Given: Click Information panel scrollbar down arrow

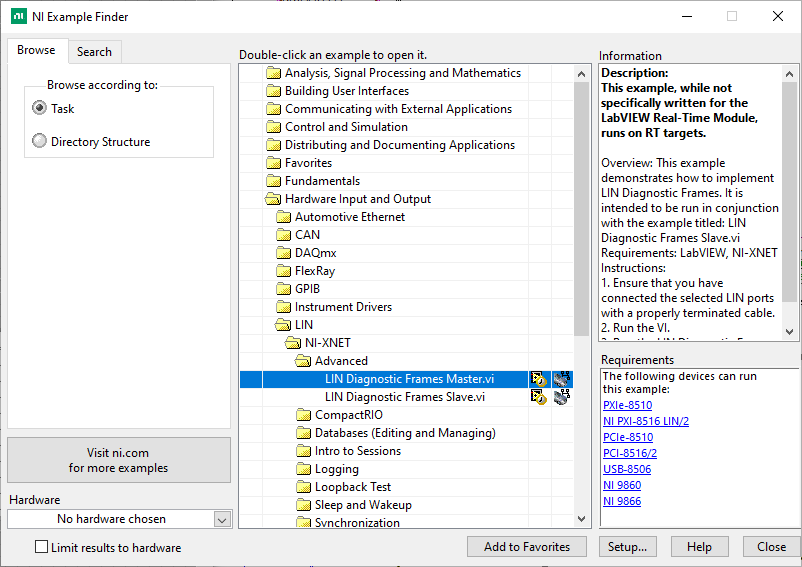Looking at the screenshot, I should click(789, 331).
